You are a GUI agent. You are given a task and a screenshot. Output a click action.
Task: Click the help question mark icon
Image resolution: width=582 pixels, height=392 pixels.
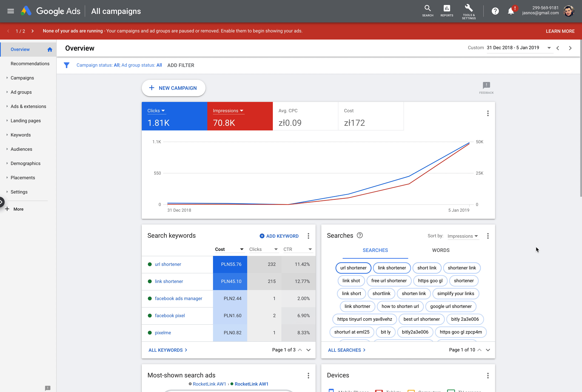(x=495, y=11)
